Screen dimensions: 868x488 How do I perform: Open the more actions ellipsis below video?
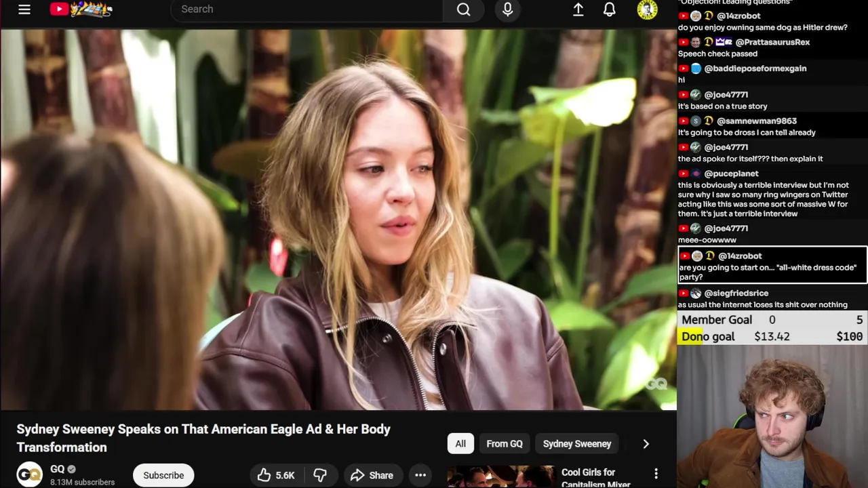pyautogui.click(x=420, y=475)
